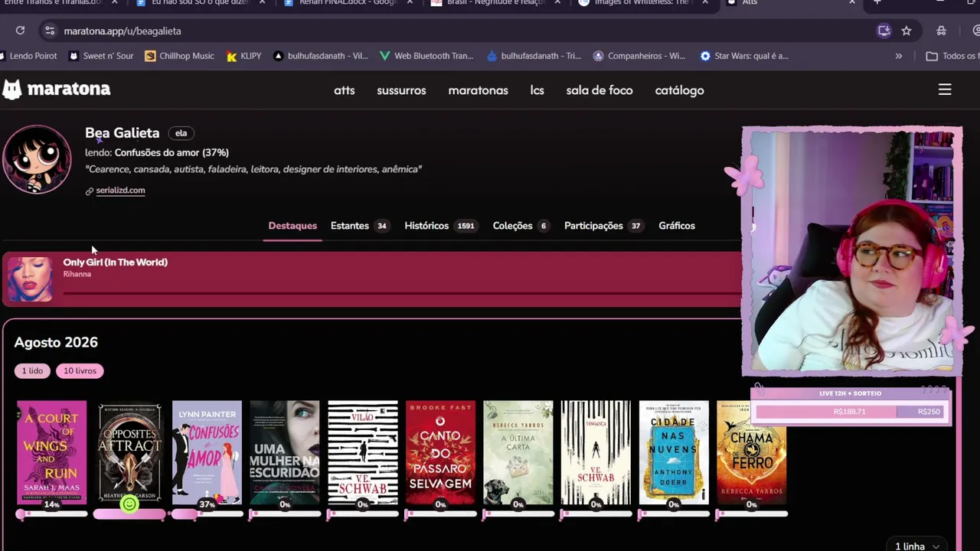This screenshot has height=551, width=980.
Task: Open the bulhufasdanath - Vil... bookmark
Action: click(321, 56)
